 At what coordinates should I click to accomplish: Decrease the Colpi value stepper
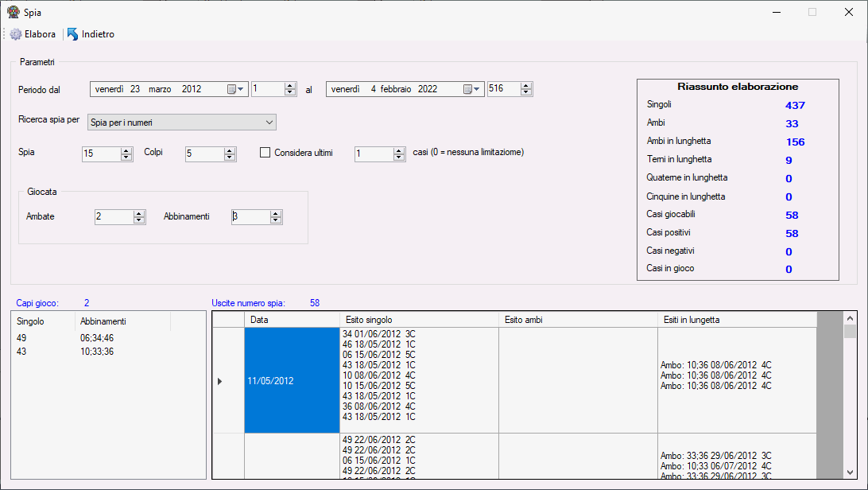tap(230, 157)
